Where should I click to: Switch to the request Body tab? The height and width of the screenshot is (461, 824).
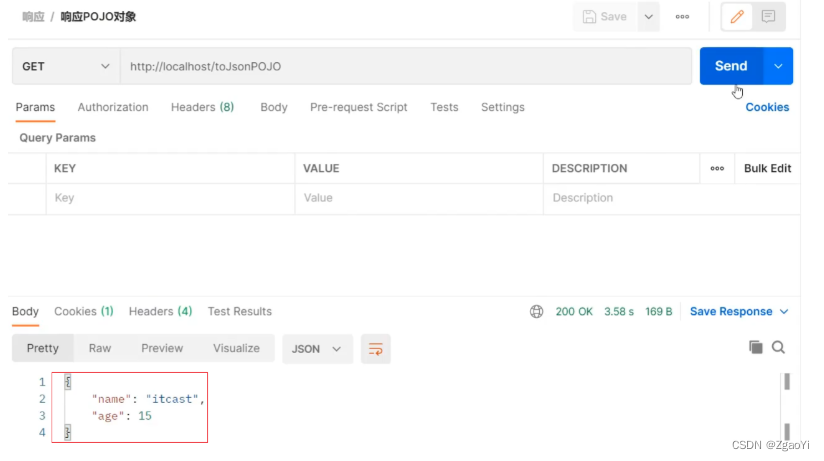point(274,107)
